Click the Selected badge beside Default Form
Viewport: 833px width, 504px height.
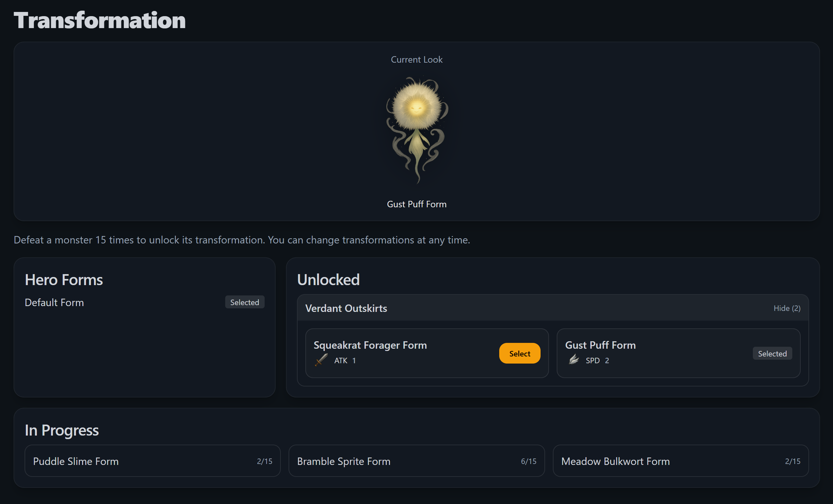pyautogui.click(x=244, y=302)
